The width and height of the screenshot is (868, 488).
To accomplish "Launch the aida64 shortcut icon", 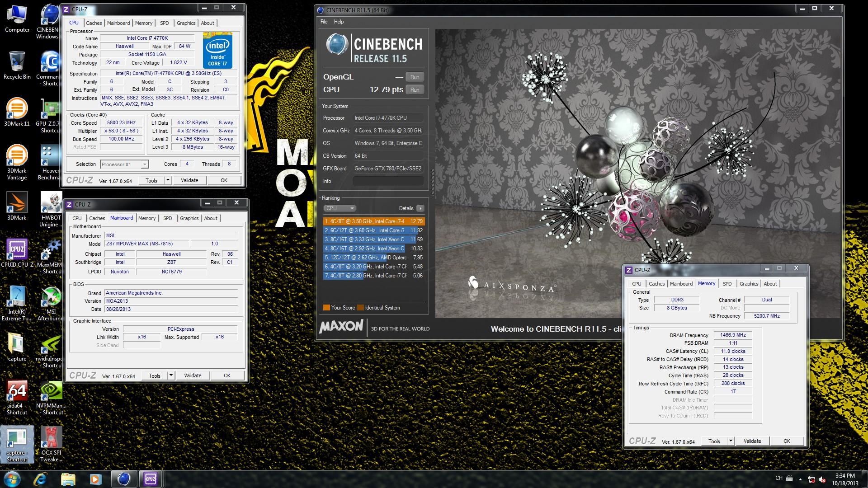I will tap(17, 398).
